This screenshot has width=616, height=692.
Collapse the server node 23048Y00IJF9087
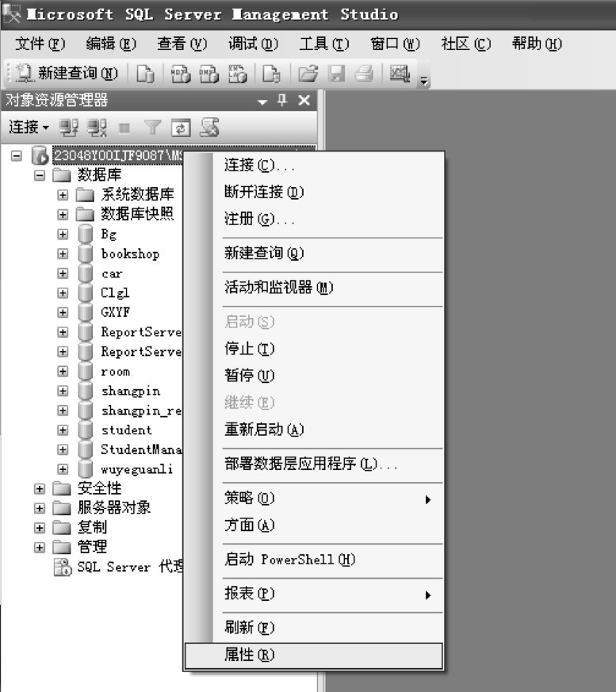click(x=17, y=156)
